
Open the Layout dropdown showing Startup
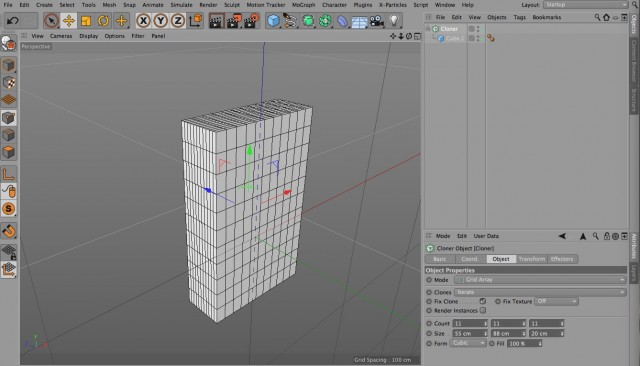[x=585, y=4]
